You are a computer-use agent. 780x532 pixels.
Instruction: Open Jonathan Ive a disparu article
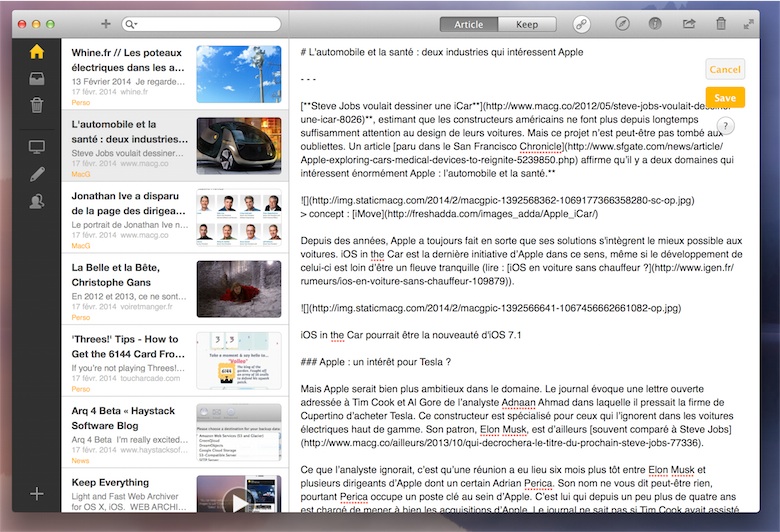[175, 218]
